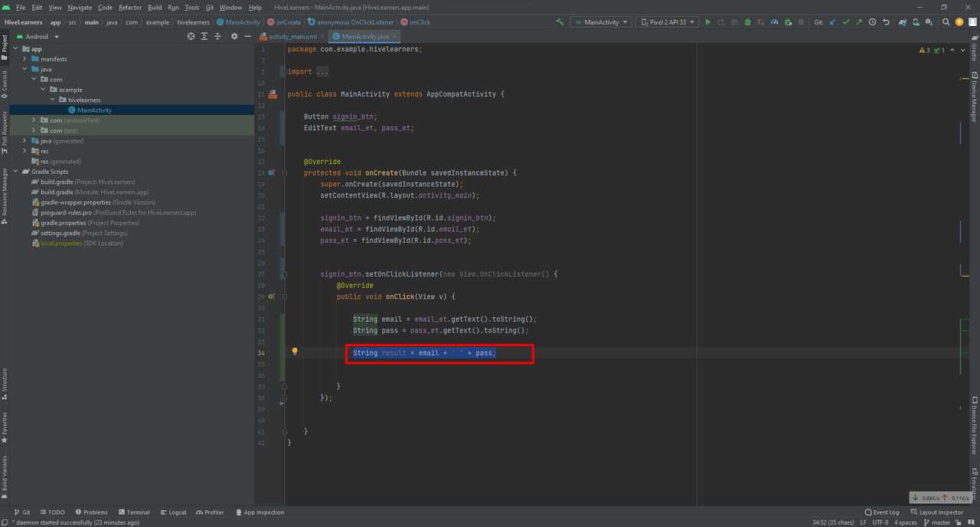
Task: Expand the manifests folder
Action: coord(25,59)
